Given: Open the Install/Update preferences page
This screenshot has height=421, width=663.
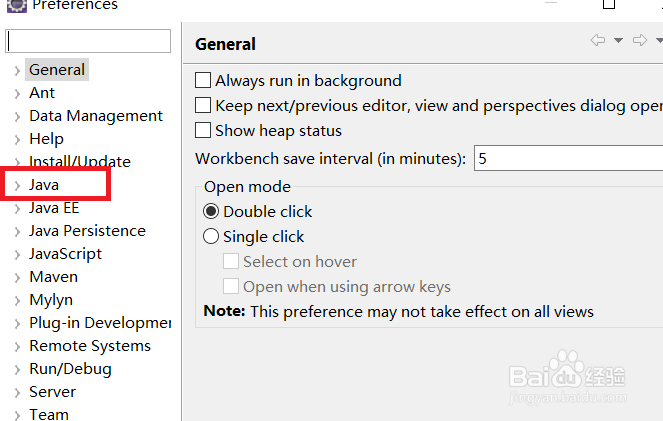Looking at the screenshot, I should point(80,162).
